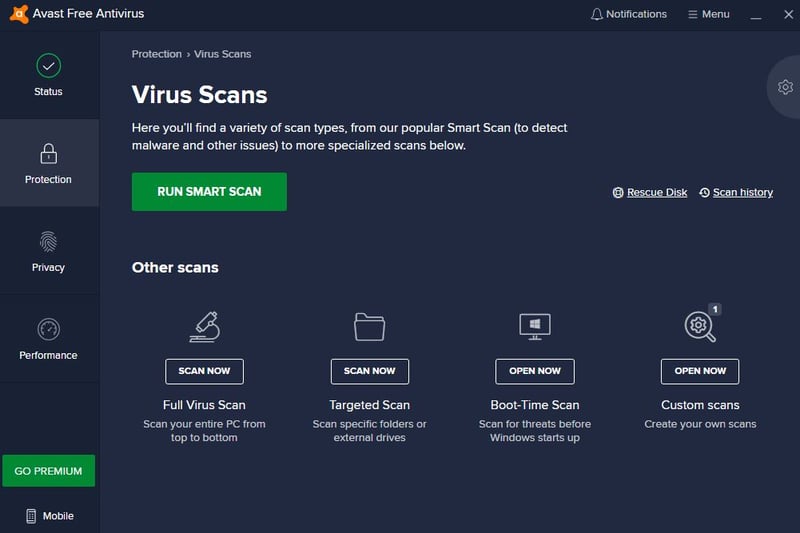Click the Targeted Scan folder icon
Screen dimensions: 800x533
369,326
